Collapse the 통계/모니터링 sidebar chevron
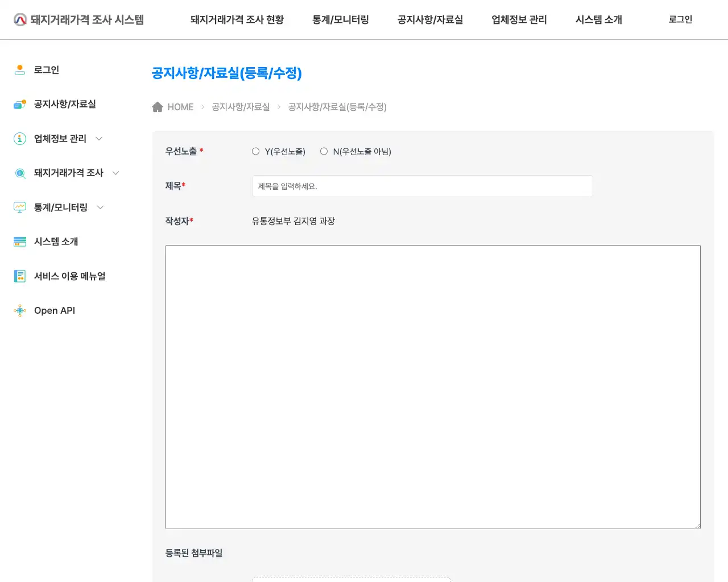728x582 pixels. tap(100, 207)
